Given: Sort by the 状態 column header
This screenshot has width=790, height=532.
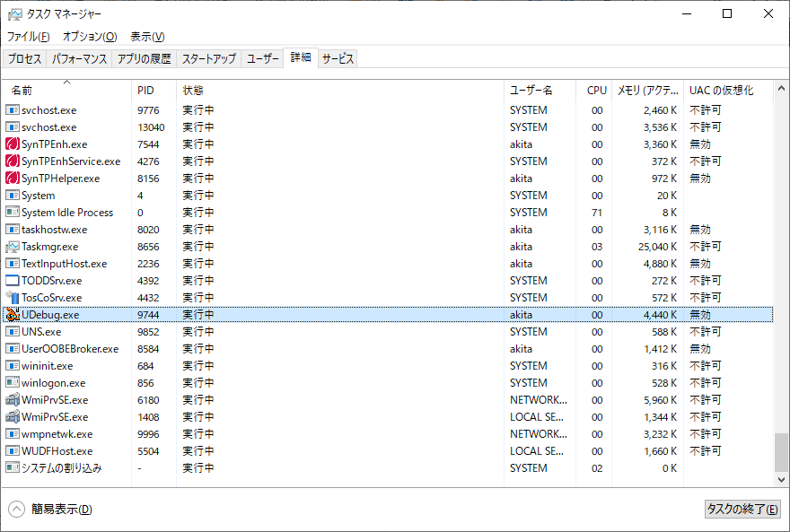Looking at the screenshot, I should point(340,90).
